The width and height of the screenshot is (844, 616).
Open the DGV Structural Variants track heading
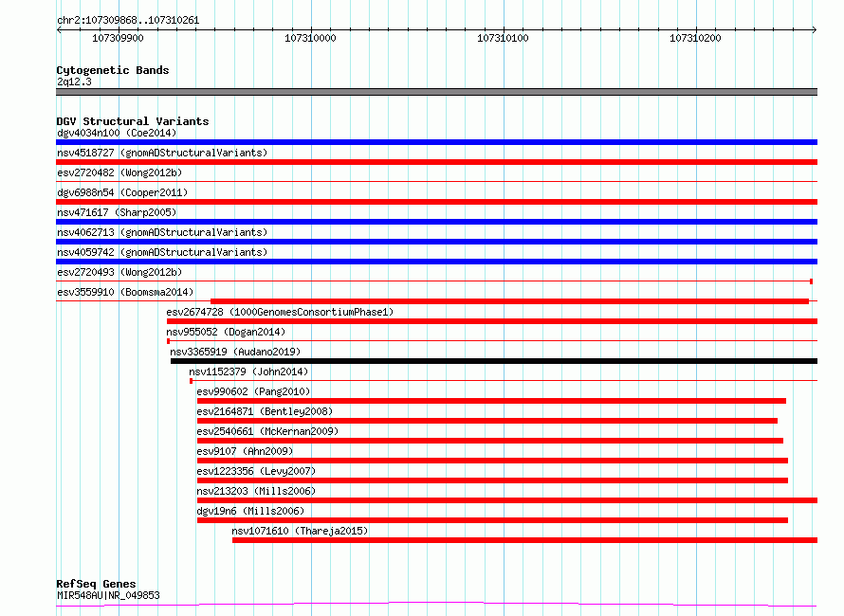[x=133, y=121]
